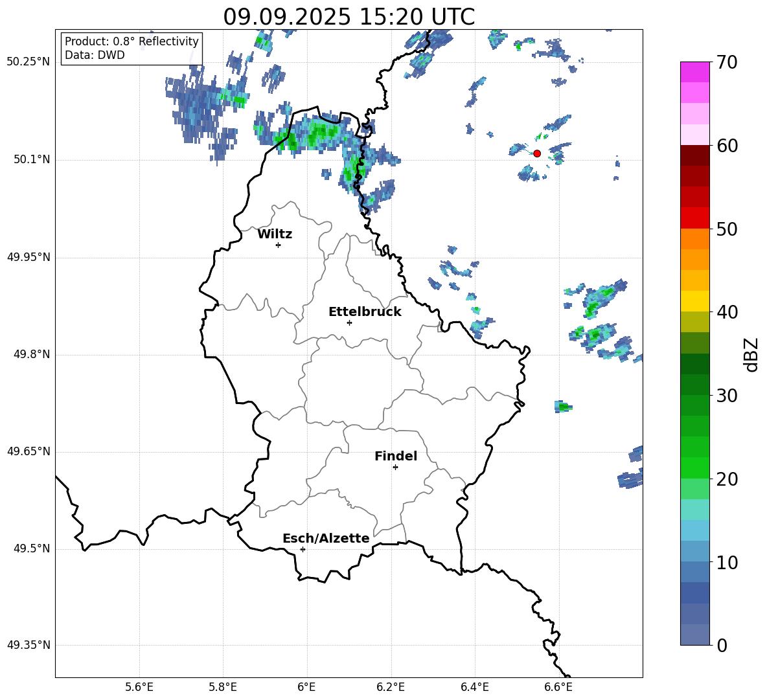Screen dimensions: 767x700
Task: Click the 09.09.2025 15:20 UTC title
Action: [349, 17]
